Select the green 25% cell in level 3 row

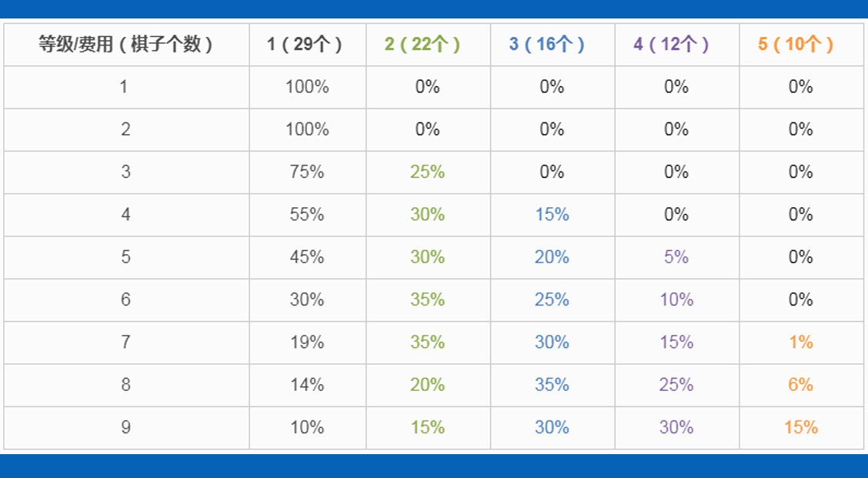click(x=427, y=172)
